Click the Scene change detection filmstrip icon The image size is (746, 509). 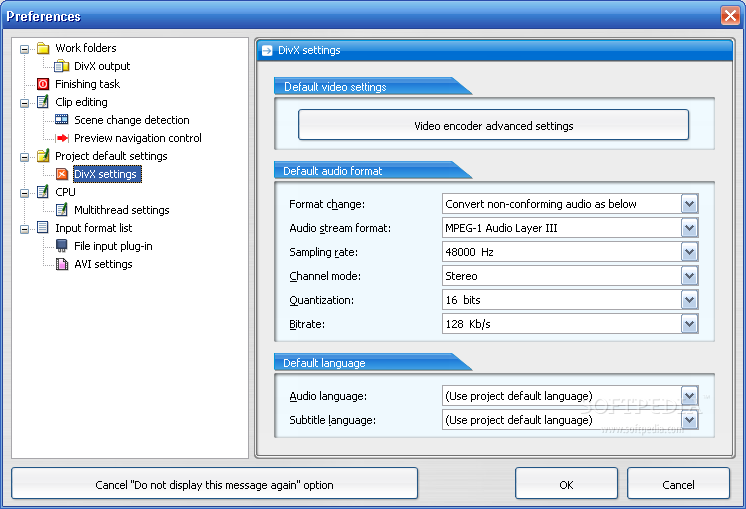click(61, 119)
